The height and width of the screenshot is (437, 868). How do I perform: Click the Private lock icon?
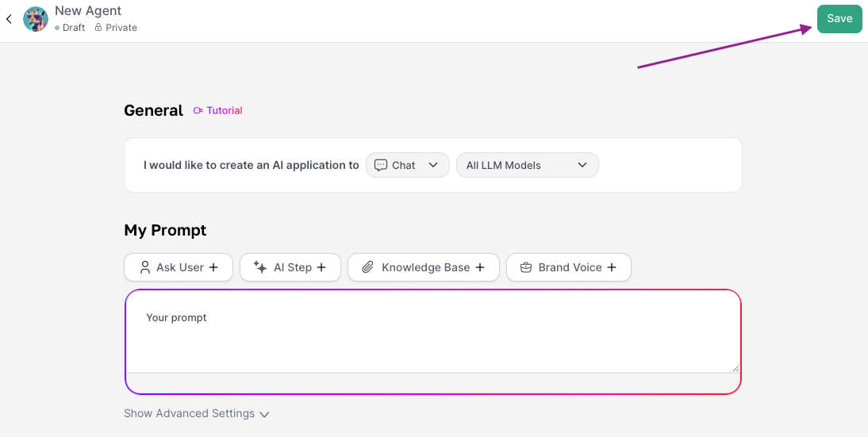point(98,28)
